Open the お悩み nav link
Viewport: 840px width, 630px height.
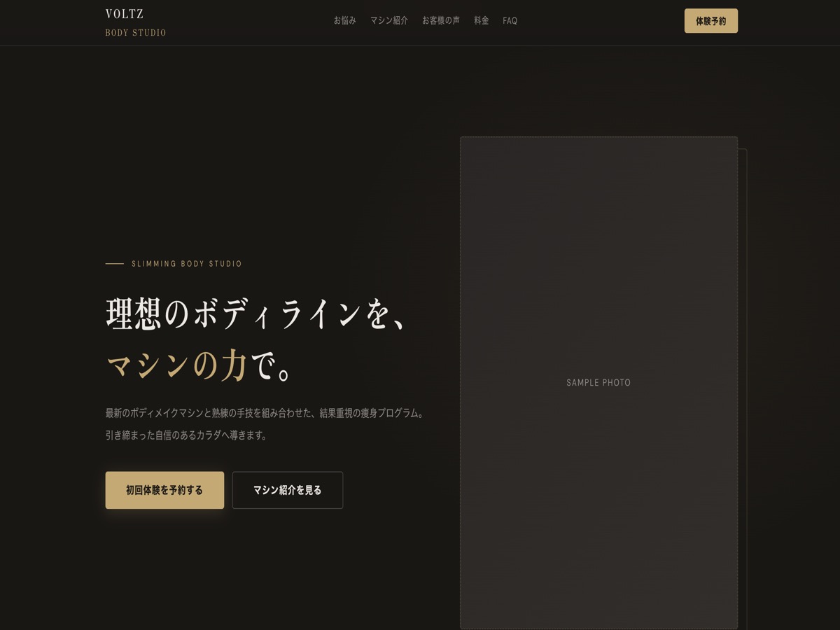coord(345,21)
